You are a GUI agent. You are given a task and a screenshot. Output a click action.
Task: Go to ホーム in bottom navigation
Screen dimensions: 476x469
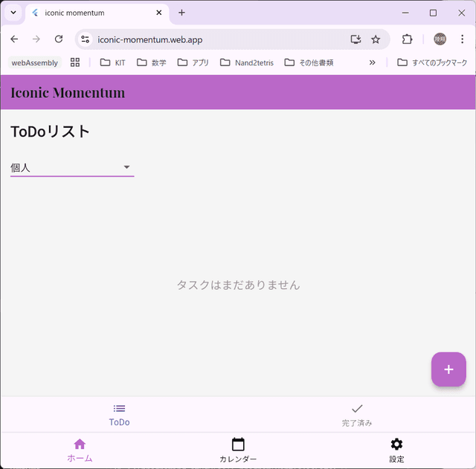click(80, 450)
